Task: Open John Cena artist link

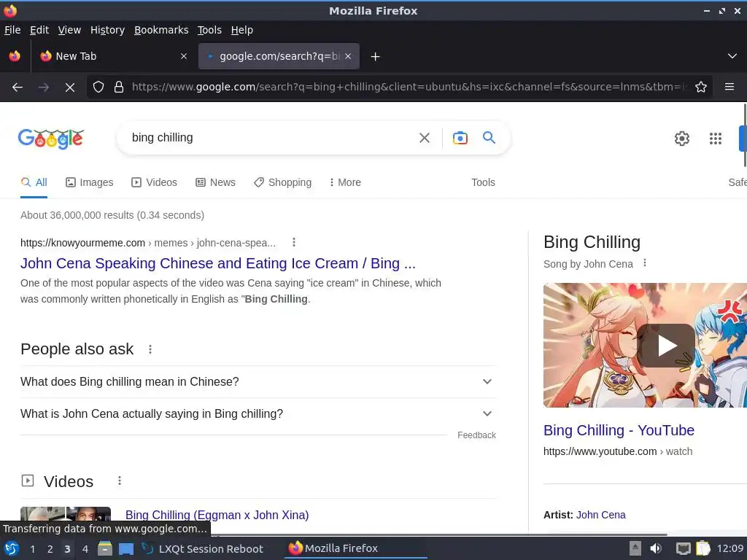Action: tap(601, 515)
